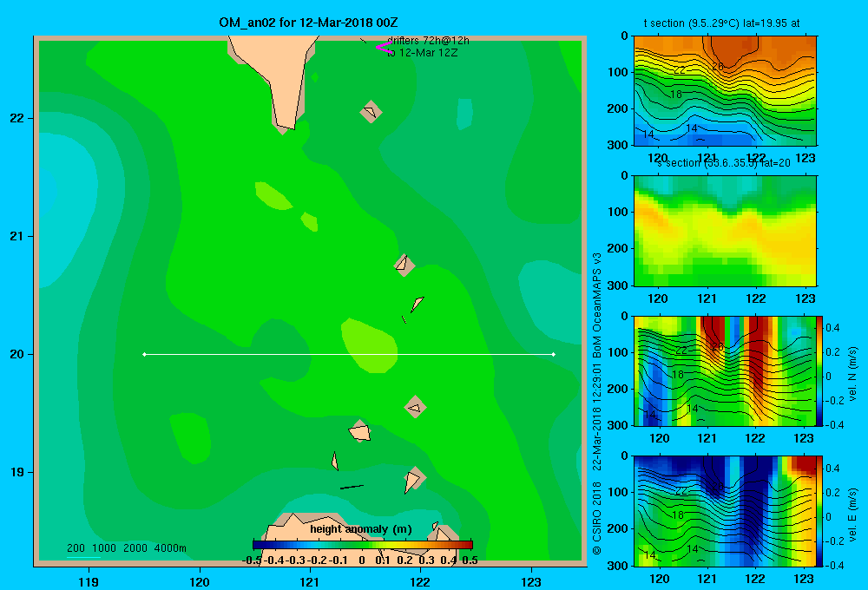Click latitude label "20" on the main map axis
868x590 pixels.
[x=17, y=354]
